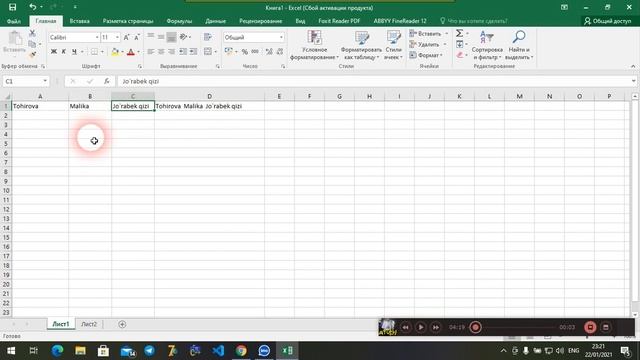Open the Name Box C1 dropdown

tap(45, 81)
